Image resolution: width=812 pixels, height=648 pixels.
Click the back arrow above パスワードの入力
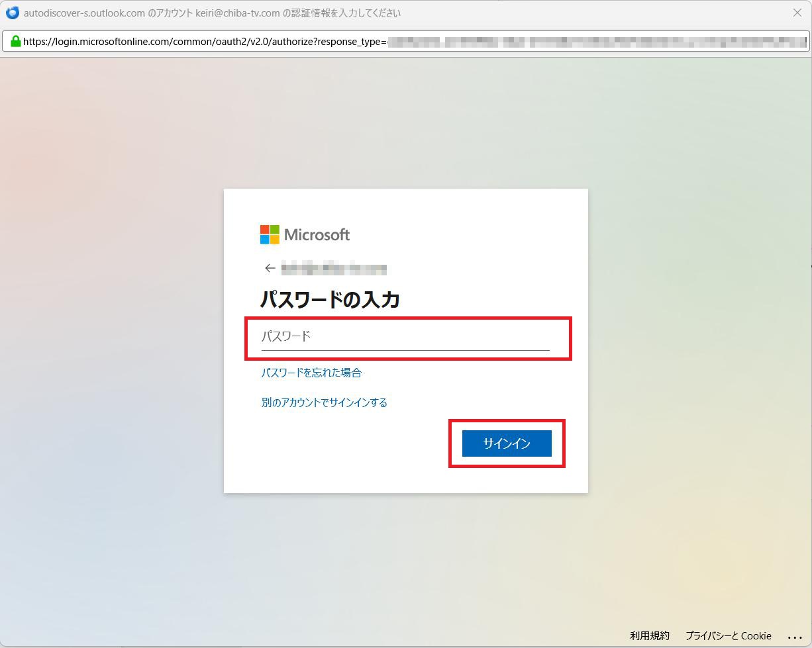(x=270, y=268)
